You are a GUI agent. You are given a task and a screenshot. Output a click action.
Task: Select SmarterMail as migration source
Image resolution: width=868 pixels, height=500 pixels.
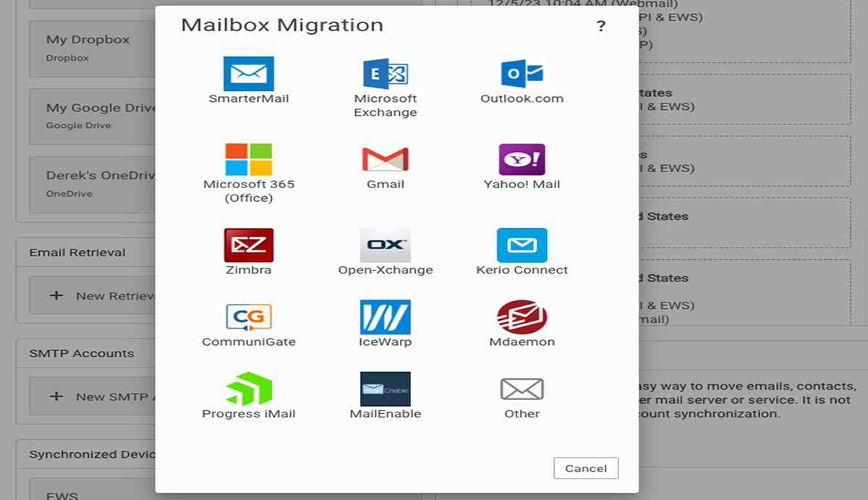click(249, 72)
